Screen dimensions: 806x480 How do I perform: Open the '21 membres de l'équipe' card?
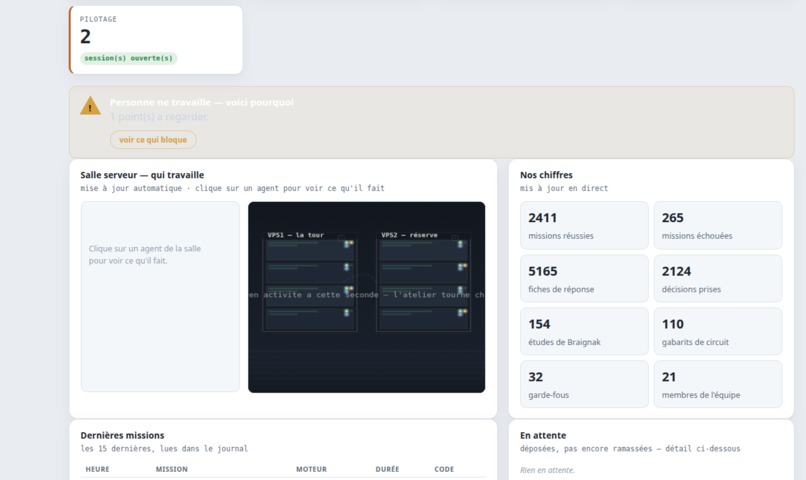[x=718, y=384]
